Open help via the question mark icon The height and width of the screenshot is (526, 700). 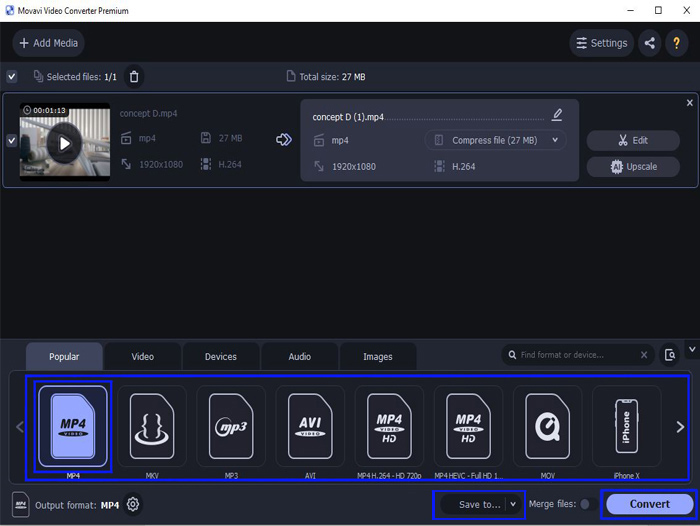tap(677, 43)
